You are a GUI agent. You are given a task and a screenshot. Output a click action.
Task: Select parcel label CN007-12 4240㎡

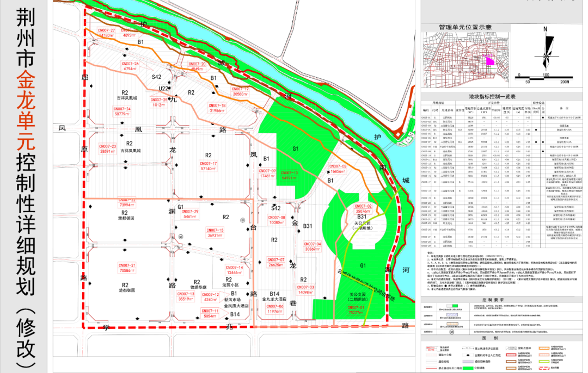(x=210, y=297)
